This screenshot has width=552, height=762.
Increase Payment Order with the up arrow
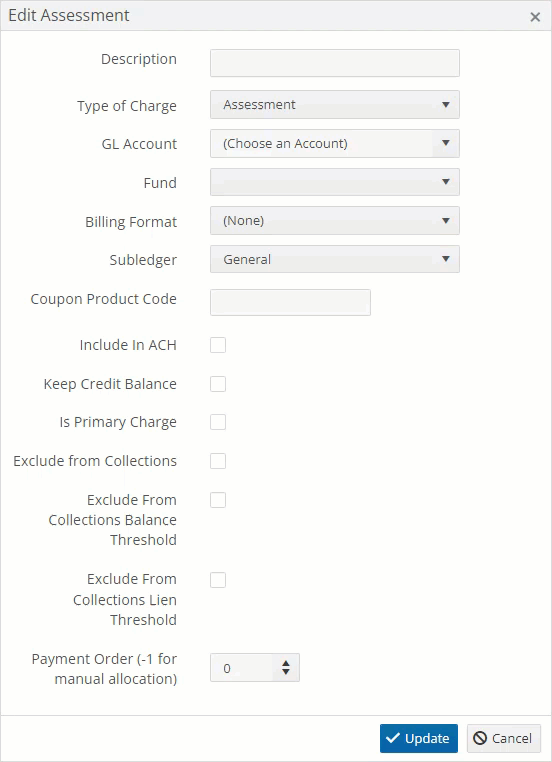pos(286,663)
